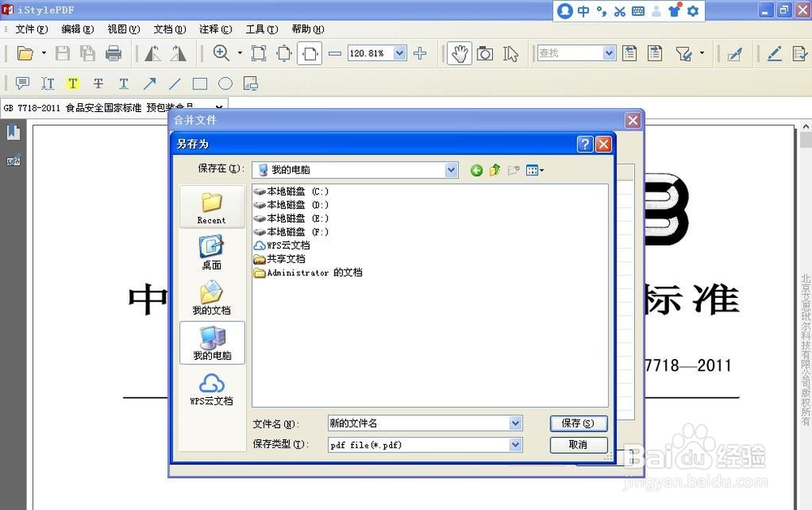Click the Recent shortcut in places bar
This screenshot has width=812, height=510.
212,207
